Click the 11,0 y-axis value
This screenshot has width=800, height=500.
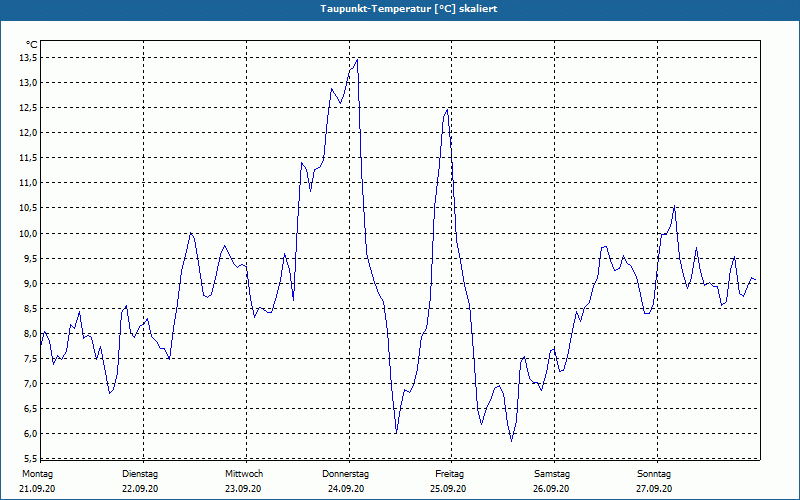click(x=29, y=183)
